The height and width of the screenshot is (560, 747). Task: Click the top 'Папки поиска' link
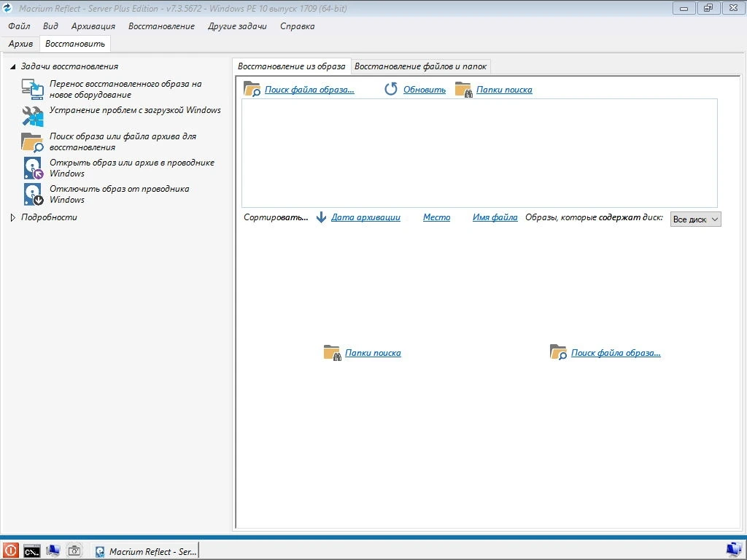504,90
